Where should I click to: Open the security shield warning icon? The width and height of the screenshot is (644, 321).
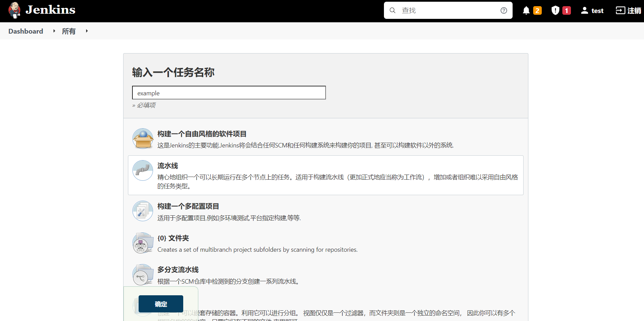tap(555, 11)
